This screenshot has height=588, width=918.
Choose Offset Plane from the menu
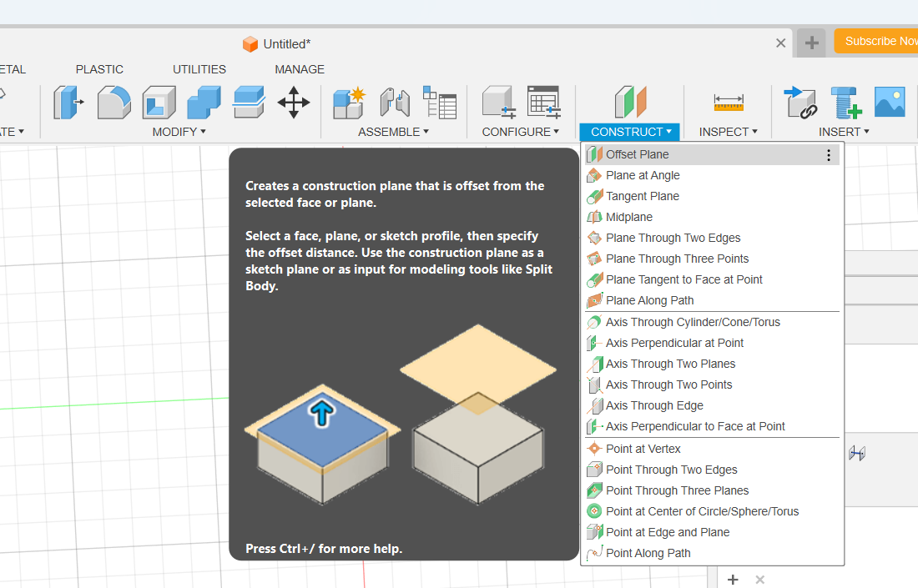click(x=712, y=154)
